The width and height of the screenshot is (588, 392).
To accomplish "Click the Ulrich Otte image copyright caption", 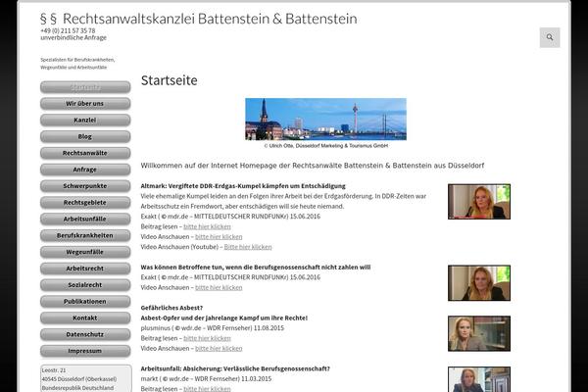I will [x=326, y=146].
